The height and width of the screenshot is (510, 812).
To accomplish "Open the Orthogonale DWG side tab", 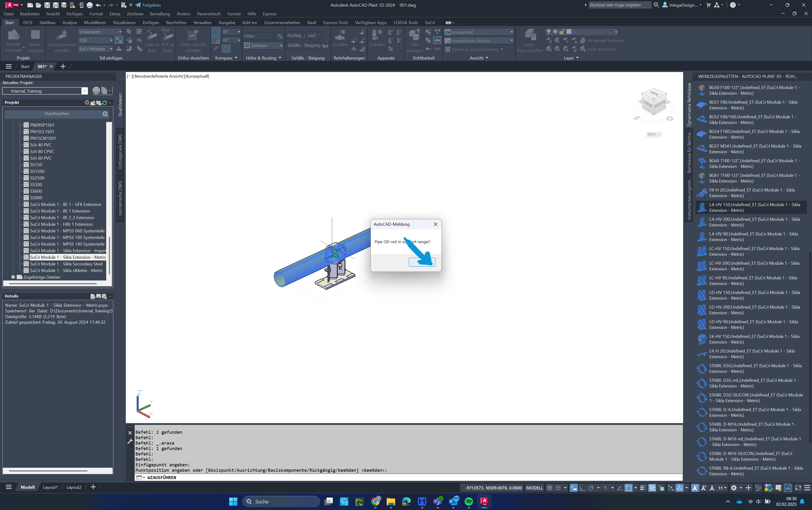I will pyautogui.click(x=120, y=151).
